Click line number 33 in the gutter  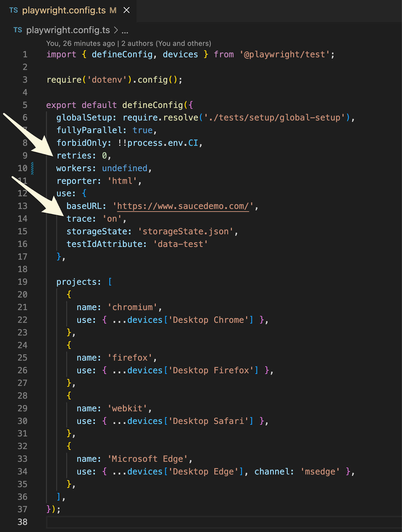22,459
